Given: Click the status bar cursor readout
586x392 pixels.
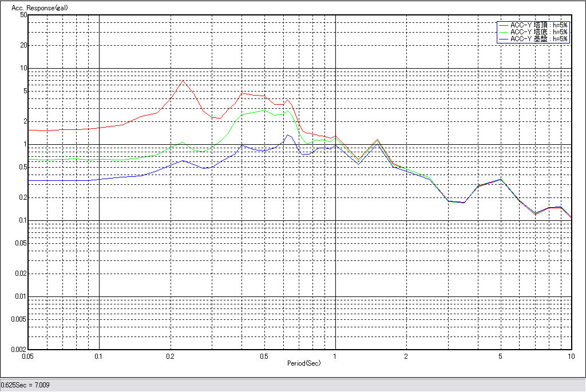Looking at the screenshot, I should click(25, 385).
